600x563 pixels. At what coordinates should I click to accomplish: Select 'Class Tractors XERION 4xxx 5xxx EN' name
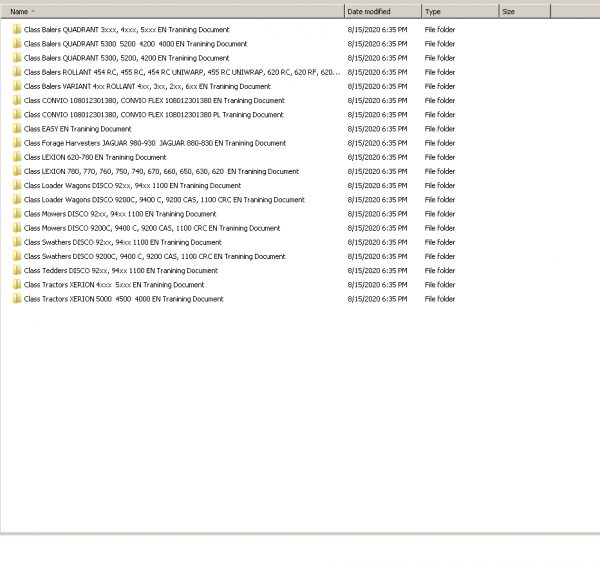click(114, 284)
